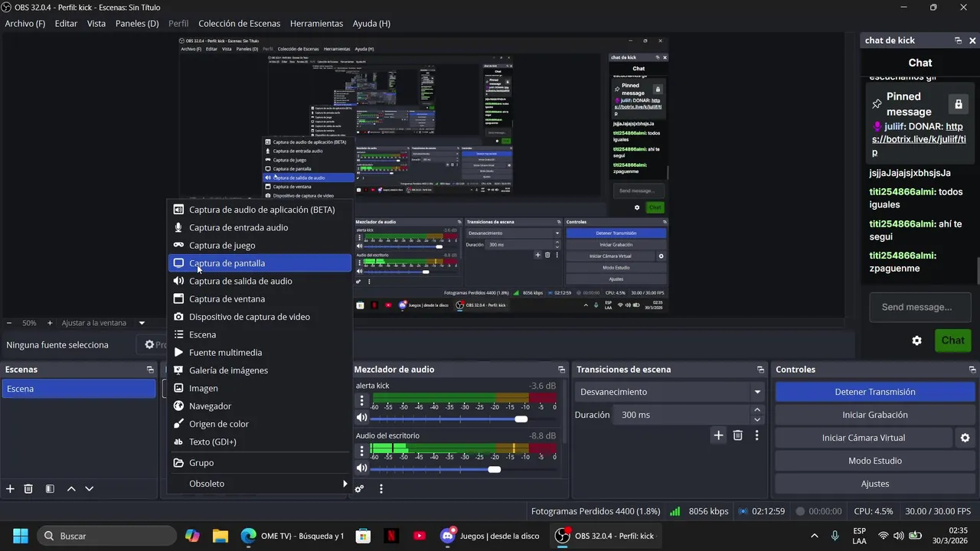Screen dimensions: 980x551
Task: Increase Duración with the up arrow
Action: pyautogui.click(x=757, y=410)
